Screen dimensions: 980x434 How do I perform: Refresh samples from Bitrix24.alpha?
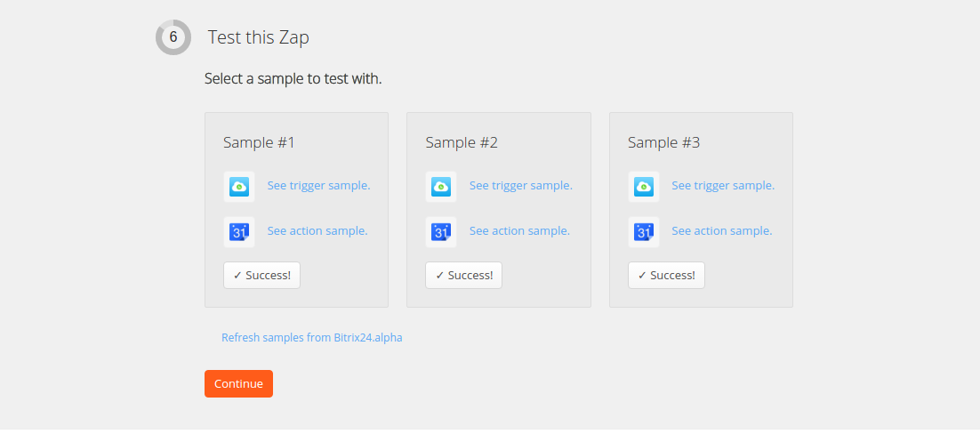(x=311, y=338)
